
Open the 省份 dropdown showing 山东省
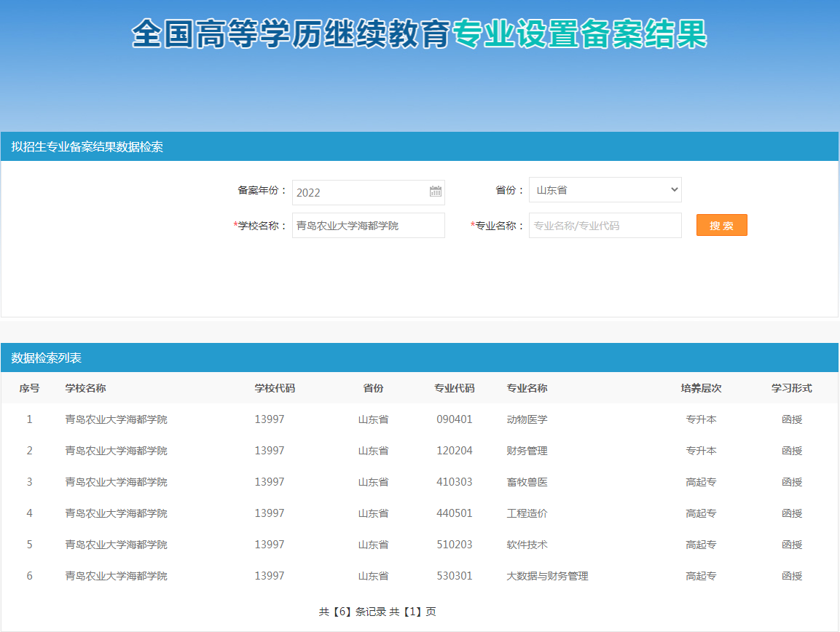[x=605, y=190]
